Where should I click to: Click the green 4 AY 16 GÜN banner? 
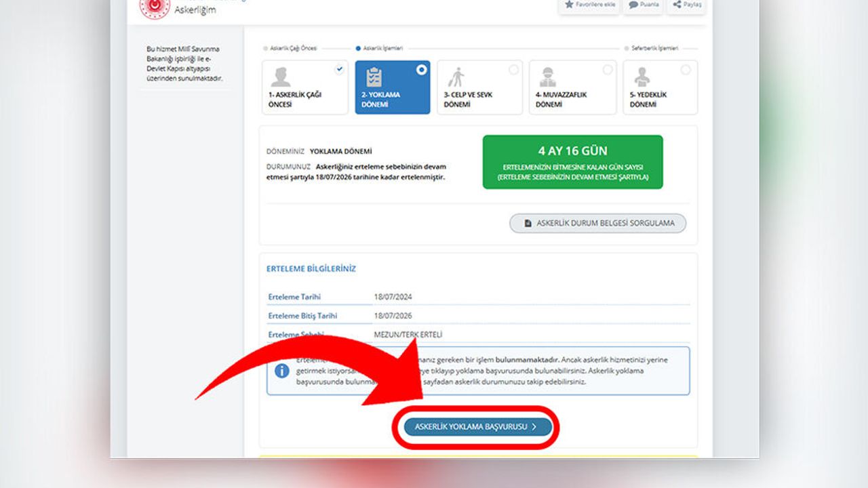(572, 162)
